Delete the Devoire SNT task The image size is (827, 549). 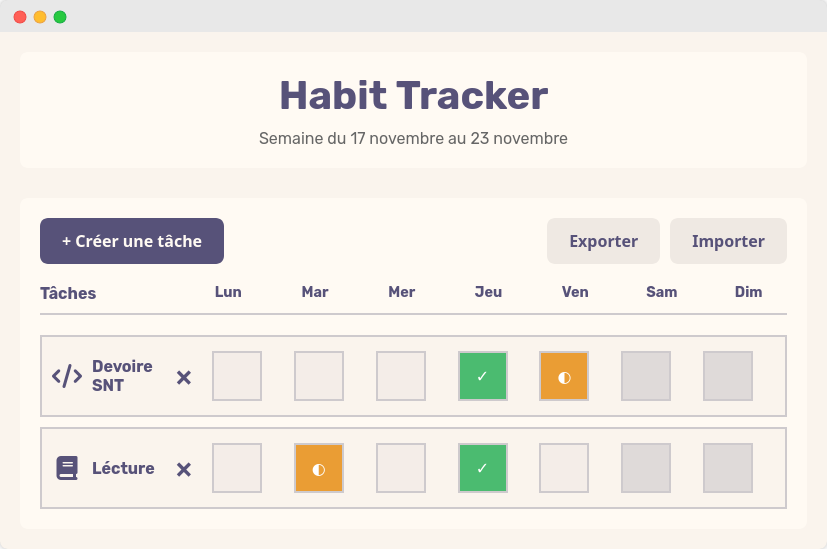click(x=184, y=377)
